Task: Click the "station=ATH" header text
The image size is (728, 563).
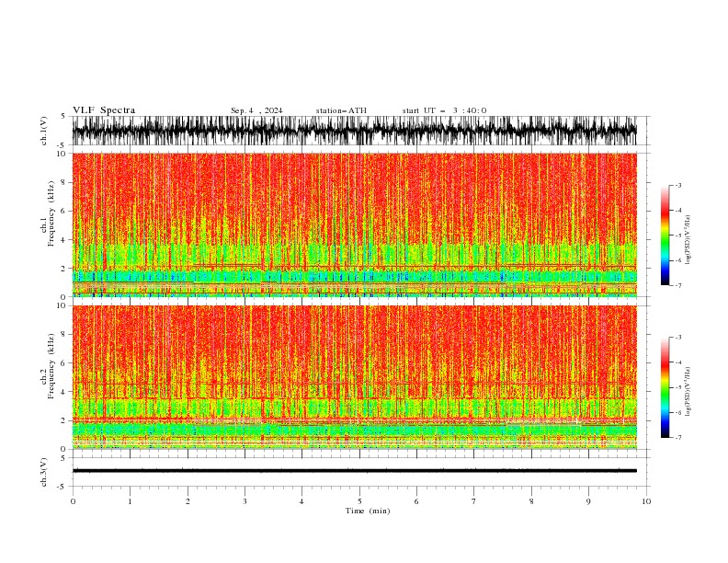Action: click(x=341, y=110)
